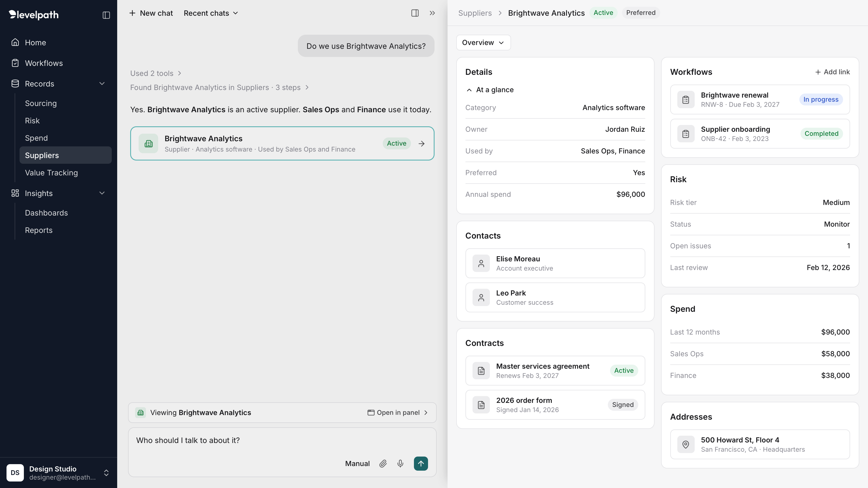Select Value Tracking under Records
Viewport: 868px width, 488px height.
[x=65, y=172]
